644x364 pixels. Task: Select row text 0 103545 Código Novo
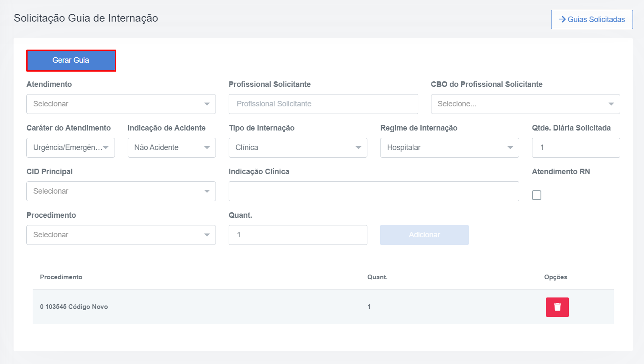pyautogui.click(x=74, y=307)
